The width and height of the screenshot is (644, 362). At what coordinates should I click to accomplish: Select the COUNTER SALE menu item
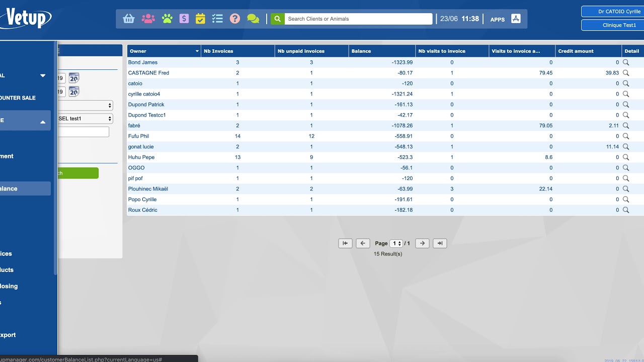tap(18, 98)
